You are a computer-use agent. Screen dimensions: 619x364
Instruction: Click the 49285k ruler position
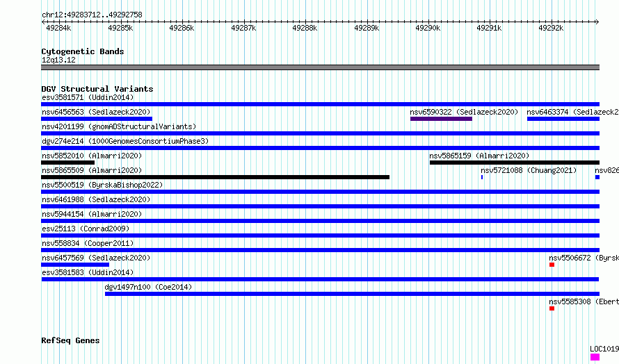120,28
